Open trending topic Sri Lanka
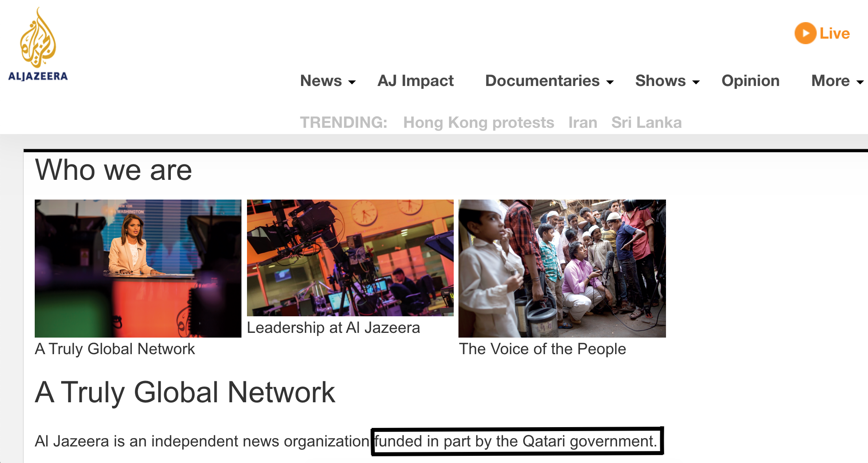This screenshot has height=463, width=868. [x=646, y=123]
